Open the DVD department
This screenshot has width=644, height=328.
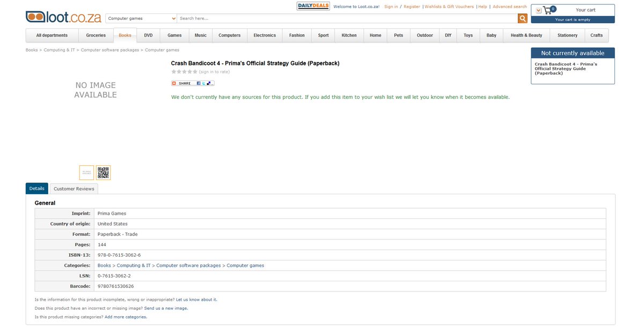tap(148, 35)
